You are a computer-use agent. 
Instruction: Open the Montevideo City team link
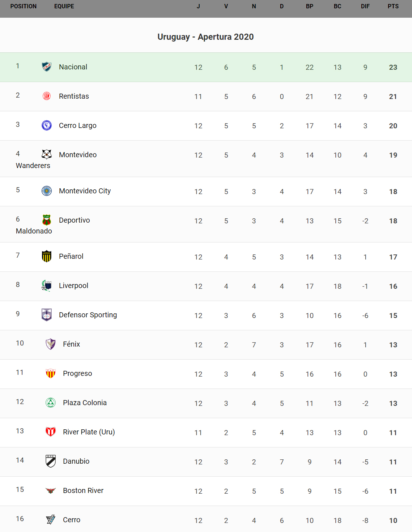[85, 191]
